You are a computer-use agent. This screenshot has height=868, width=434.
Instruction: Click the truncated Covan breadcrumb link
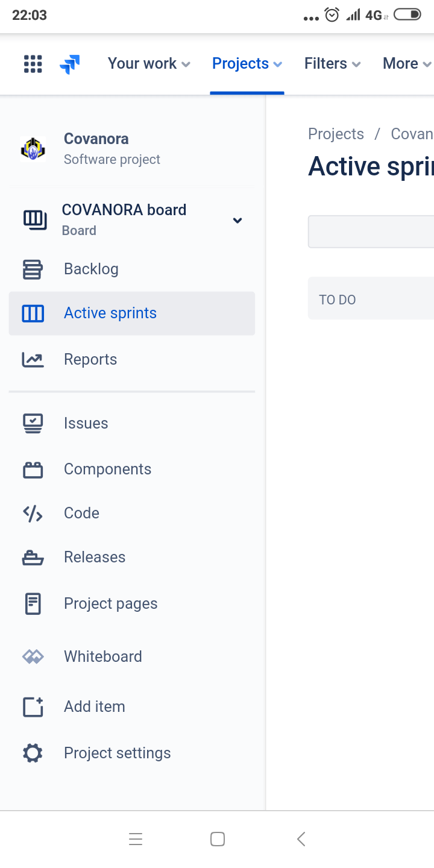[412, 134]
